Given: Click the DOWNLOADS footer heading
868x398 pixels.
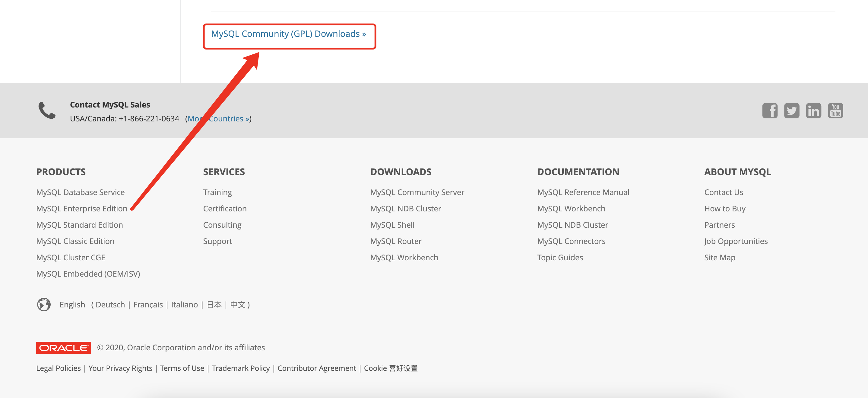Looking at the screenshot, I should tap(401, 172).
